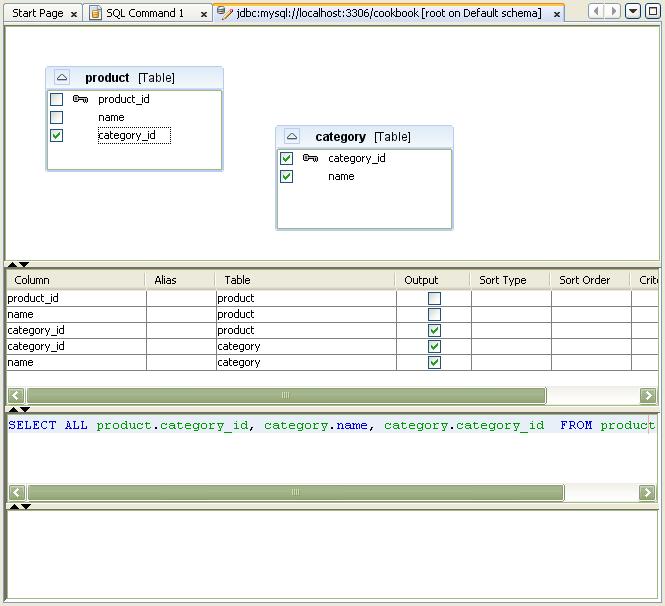Open the document list dropdown arrow
Viewport: 665px width, 606px height.
[632, 11]
